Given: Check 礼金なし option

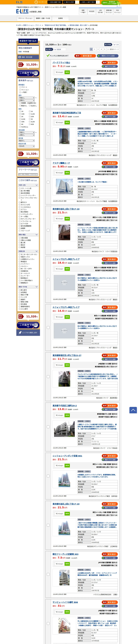Looking at the screenshot, I should pyautogui.click(x=30, y=106).
